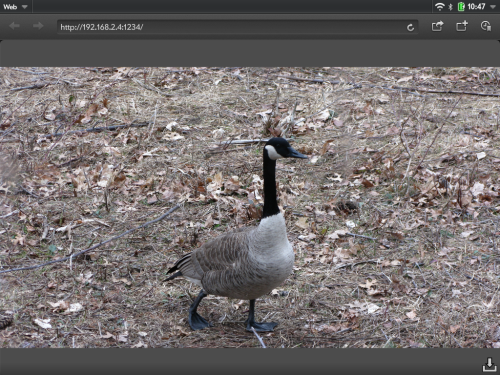500x375 pixels.
Task: Tap the Wi-Fi status icon
Action: [x=440, y=6]
